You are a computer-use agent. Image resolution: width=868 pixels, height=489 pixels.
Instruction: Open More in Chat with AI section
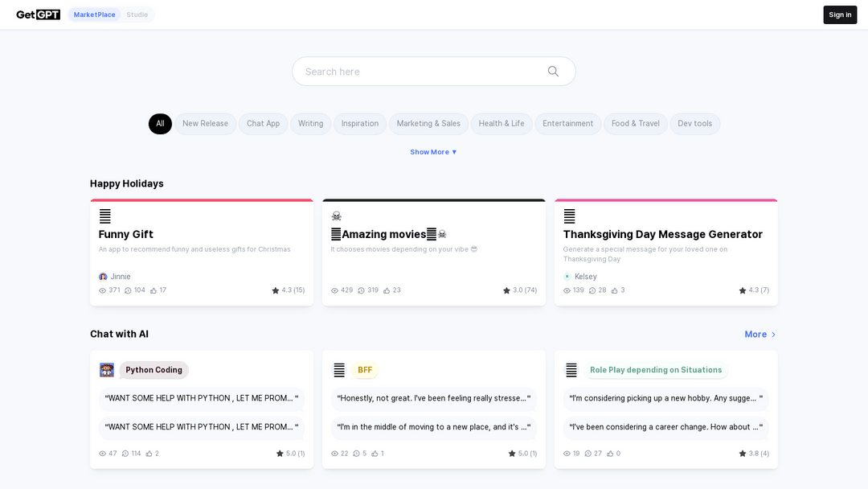point(759,335)
